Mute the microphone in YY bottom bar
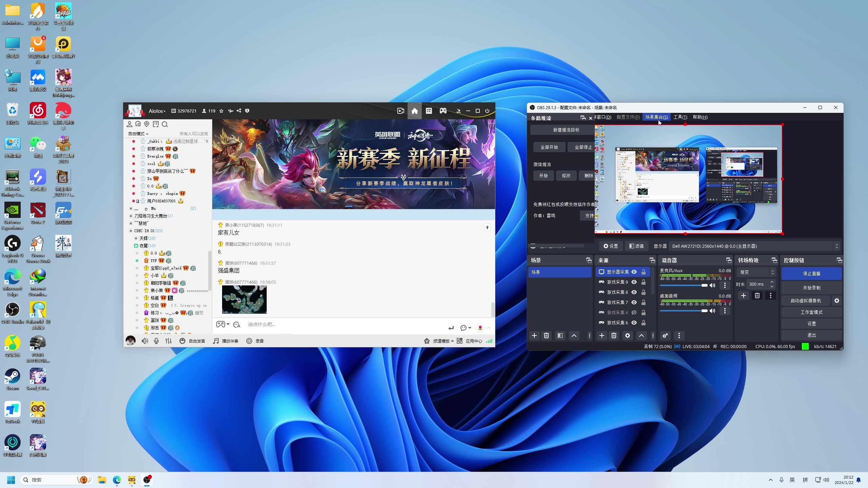Image resolution: width=868 pixels, height=488 pixels. [x=156, y=341]
